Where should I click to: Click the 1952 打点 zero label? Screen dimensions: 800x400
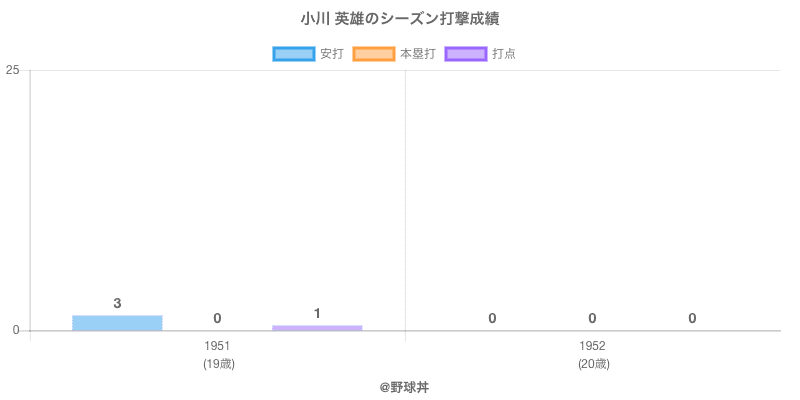[x=692, y=318]
